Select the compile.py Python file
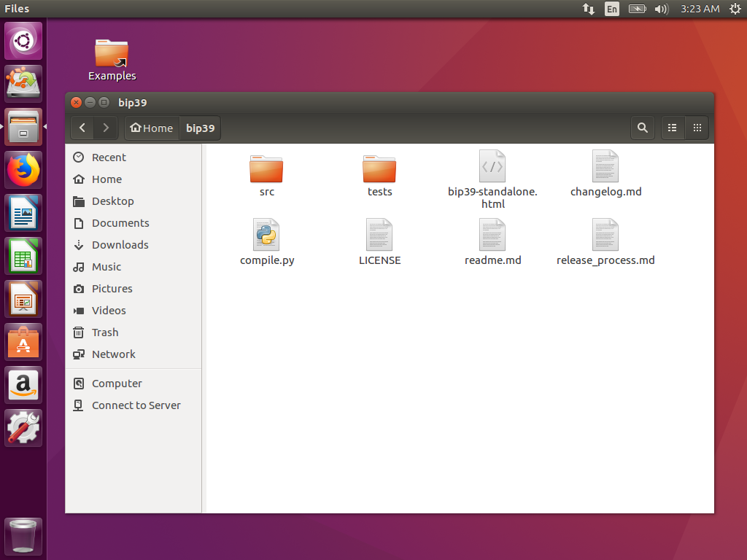 coord(267,236)
